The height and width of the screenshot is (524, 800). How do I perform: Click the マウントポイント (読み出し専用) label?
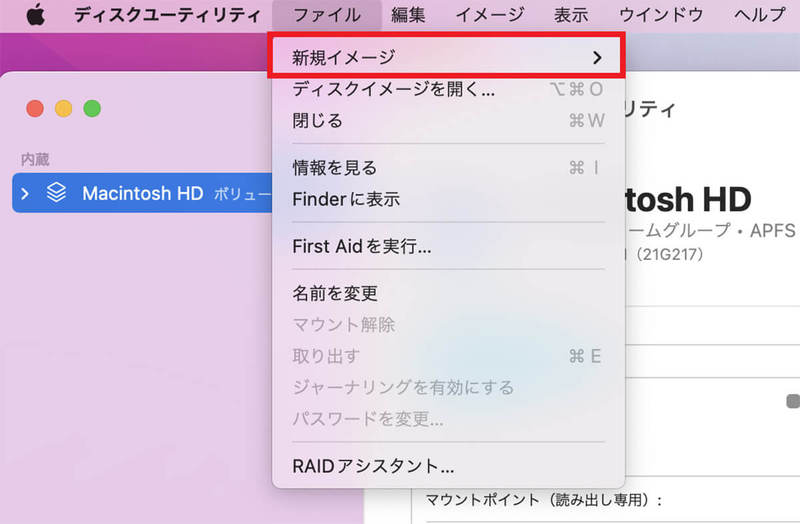click(543, 500)
